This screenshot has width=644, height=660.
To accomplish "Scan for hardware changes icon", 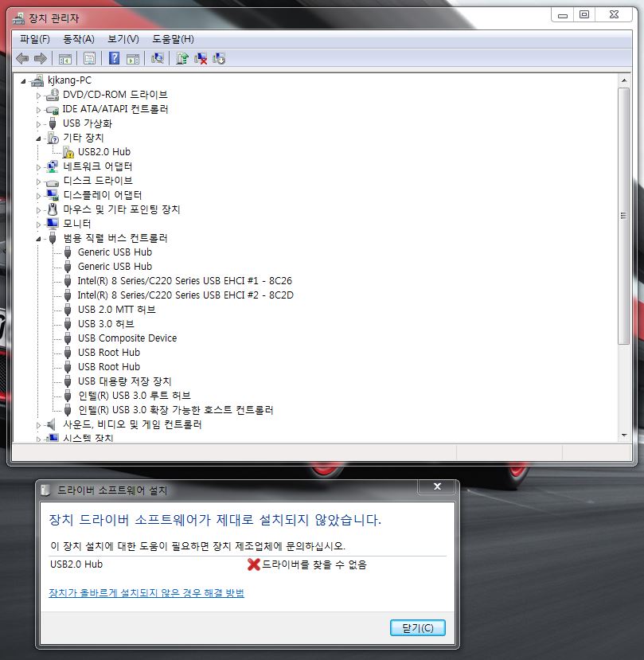I will tap(158, 58).
